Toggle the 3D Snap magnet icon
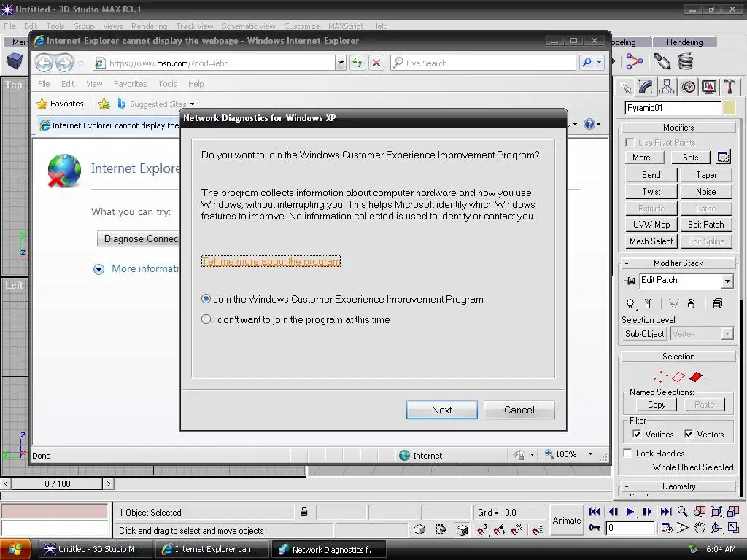747x560 pixels. (x=481, y=529)
